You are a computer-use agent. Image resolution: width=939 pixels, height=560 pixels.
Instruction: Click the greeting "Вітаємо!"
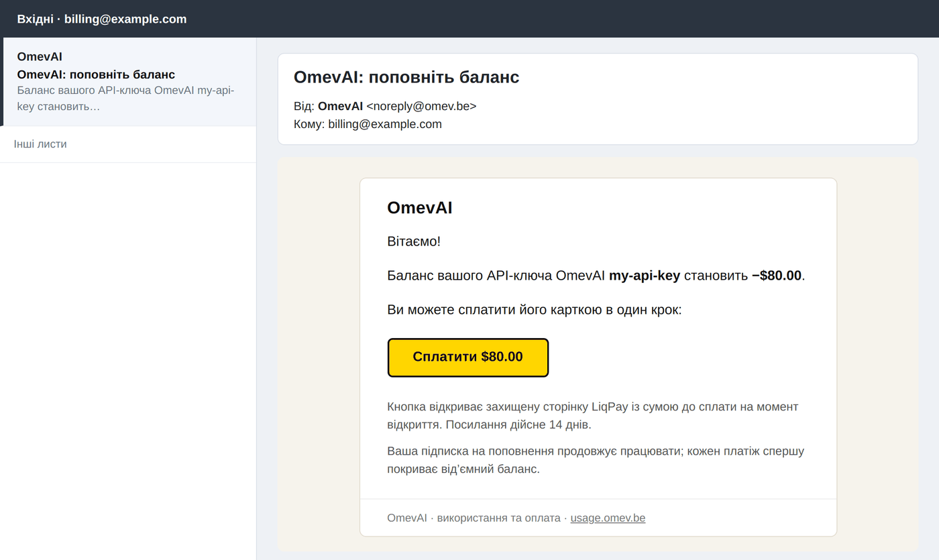(x=414, y=241)
